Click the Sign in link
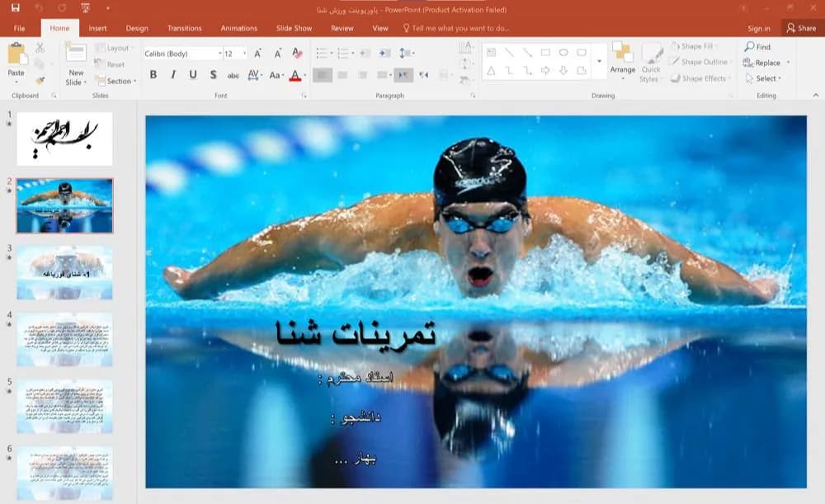 click(759, 28)
